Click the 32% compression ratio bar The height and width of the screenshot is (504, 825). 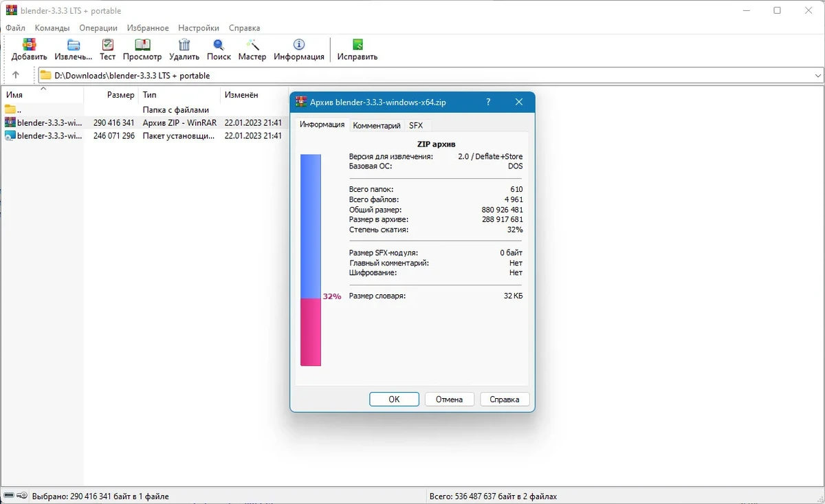click(311, 260)
